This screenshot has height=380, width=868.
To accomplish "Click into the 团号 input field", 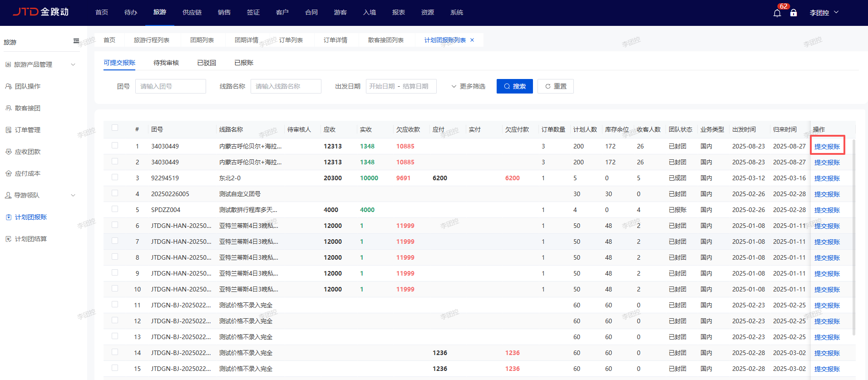I will pyautogui.click(x=170, y=86).
